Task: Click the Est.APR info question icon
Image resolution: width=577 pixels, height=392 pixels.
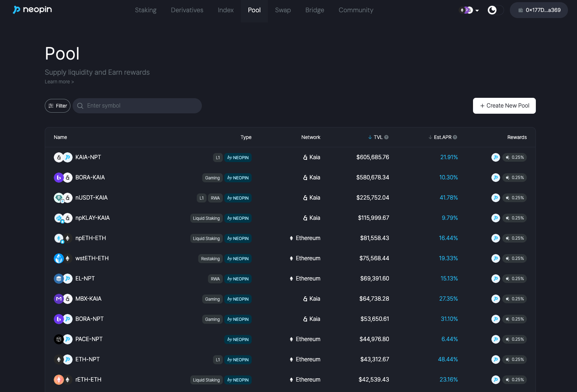Action: pyautogui.click(x=455, y=137)
